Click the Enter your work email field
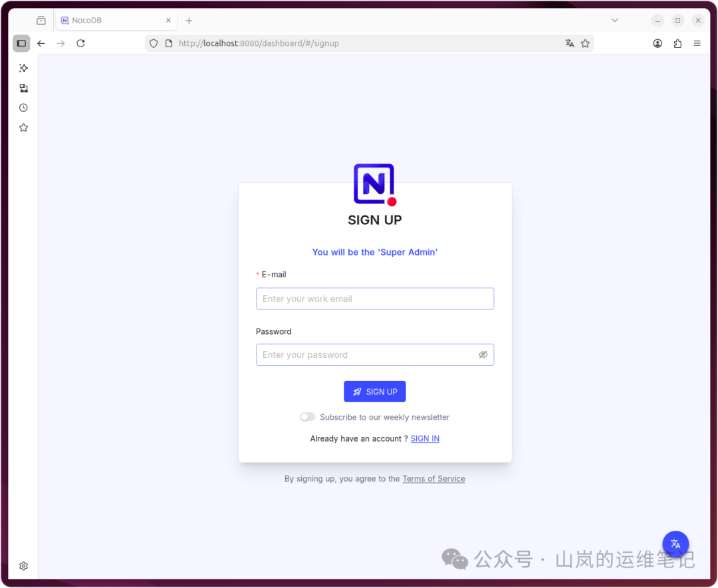This screenshot has width=718, height=588. pyautogui.click(x=374, y=298)
